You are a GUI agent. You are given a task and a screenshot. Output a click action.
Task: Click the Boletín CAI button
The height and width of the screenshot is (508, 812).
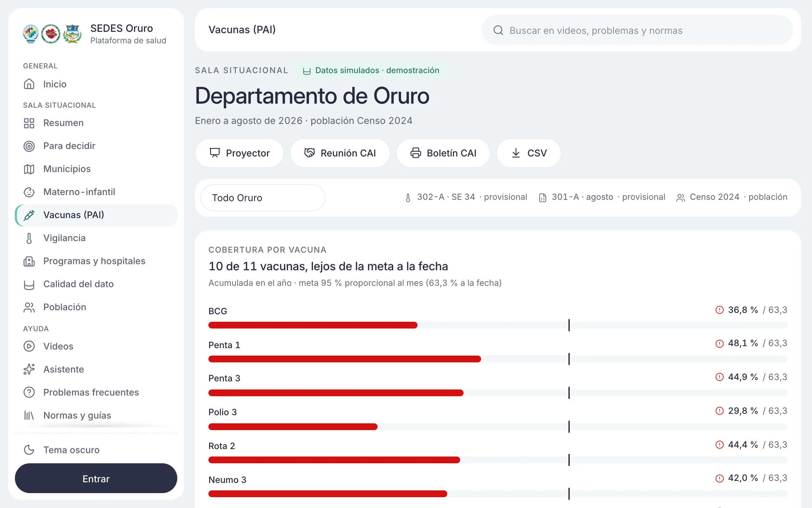pyautogui.click(x=443, y=153)
